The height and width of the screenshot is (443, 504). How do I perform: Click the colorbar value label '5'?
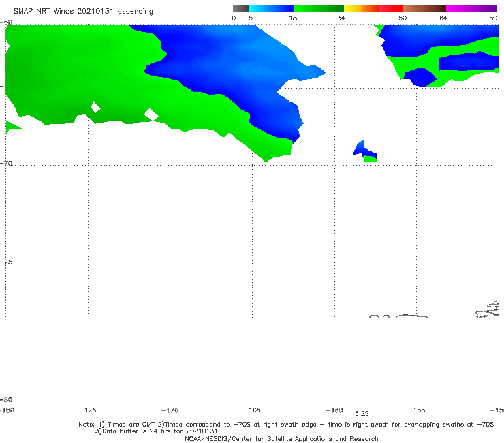[251, 18]
